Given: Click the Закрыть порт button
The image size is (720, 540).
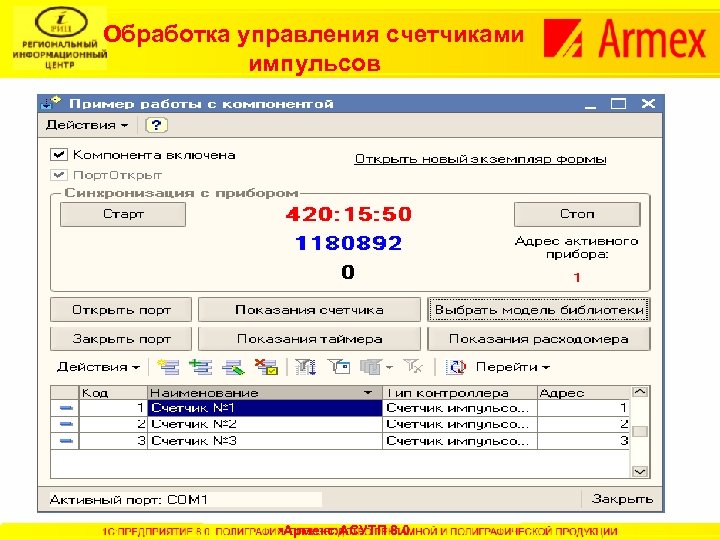Looking at the screenshot, I should (121, 339).
